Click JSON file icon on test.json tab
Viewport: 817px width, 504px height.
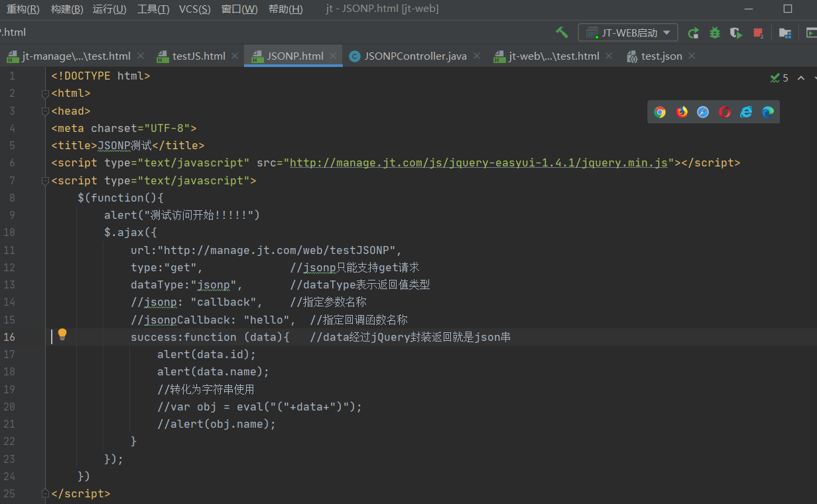click(632, 56)
